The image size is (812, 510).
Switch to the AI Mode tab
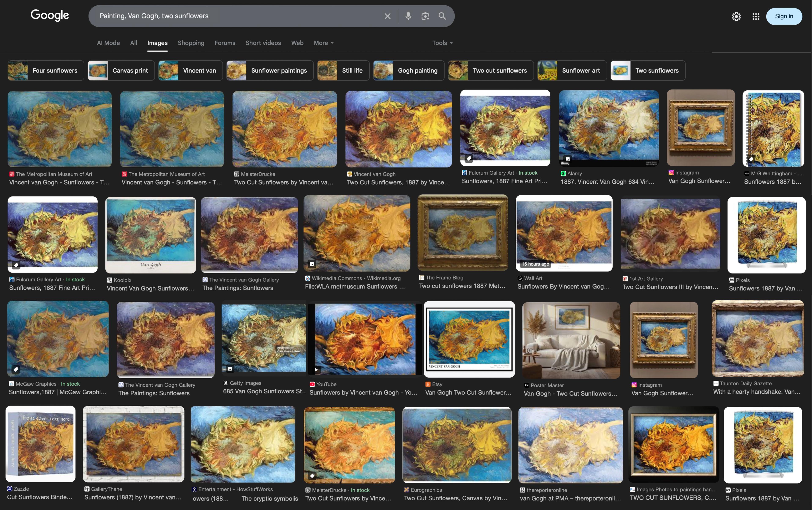[108, 43]
